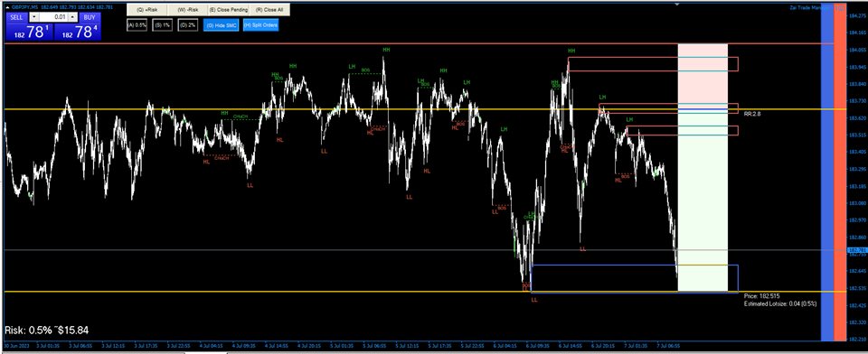Screen dimensions: 868x354
Task: Click the (Q) +Risk button
Action: (x=146, y=10)
